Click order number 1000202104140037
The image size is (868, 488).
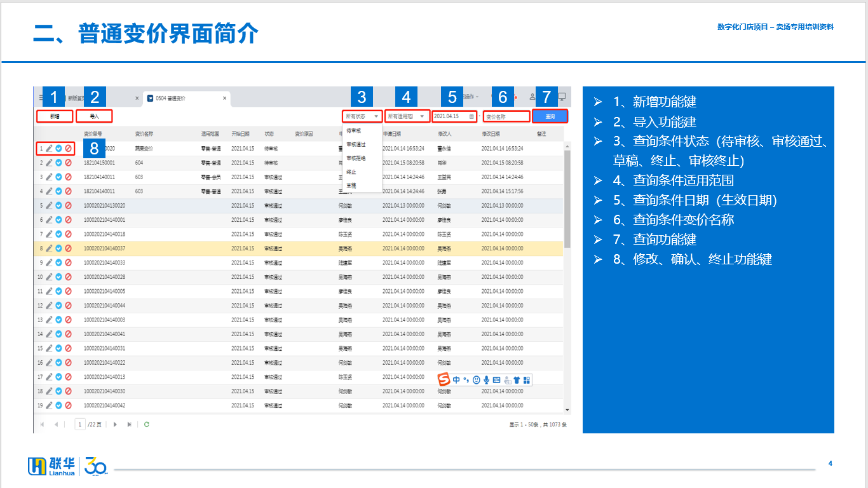coord(105,248)
